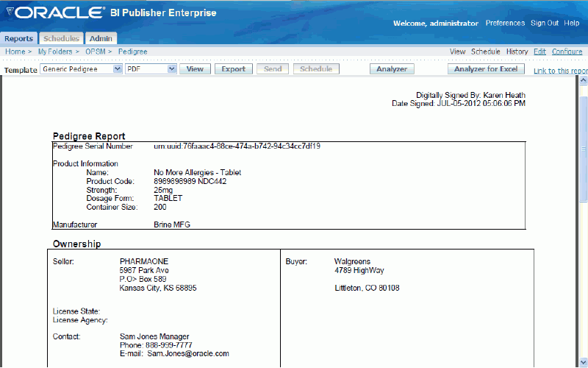Image resolution: width=588 pixels, height=368 pixels.
Task: Click manufacturer Brine MFG
Action: [x=172, y=224]
